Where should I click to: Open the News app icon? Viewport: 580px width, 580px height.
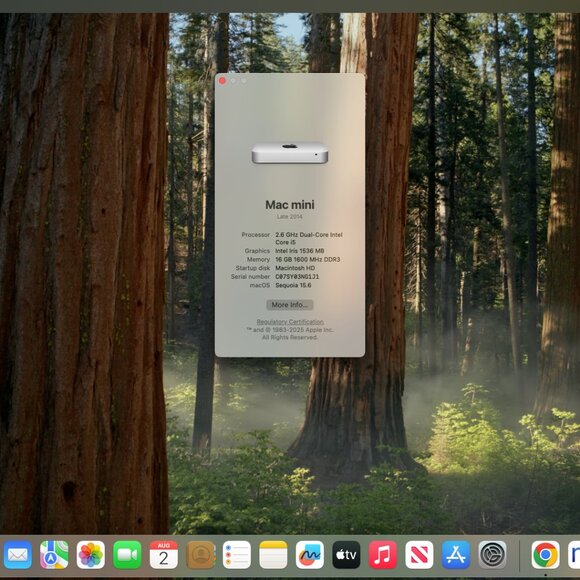point(419,554)
